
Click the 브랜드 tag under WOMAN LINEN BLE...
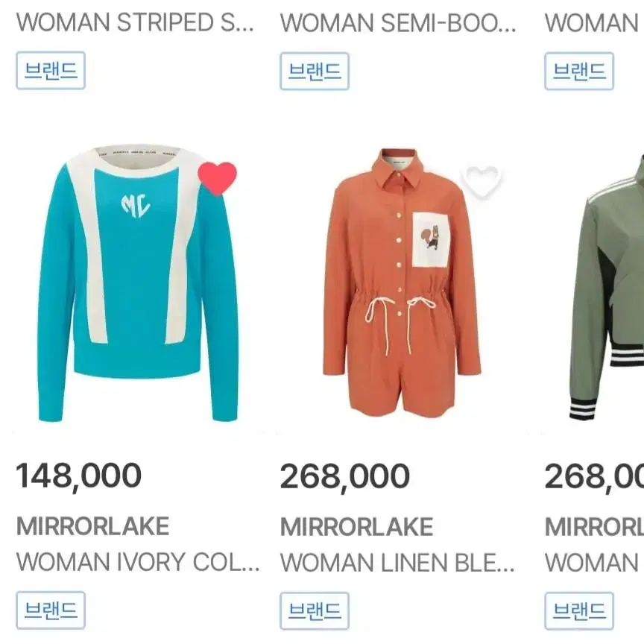[x=315, y=610]
